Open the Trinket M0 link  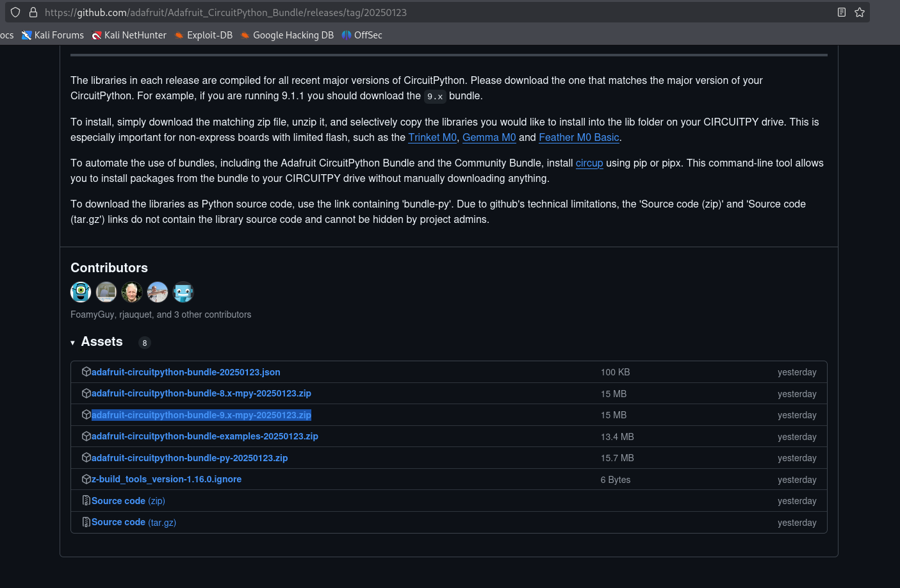click(432, 137)
